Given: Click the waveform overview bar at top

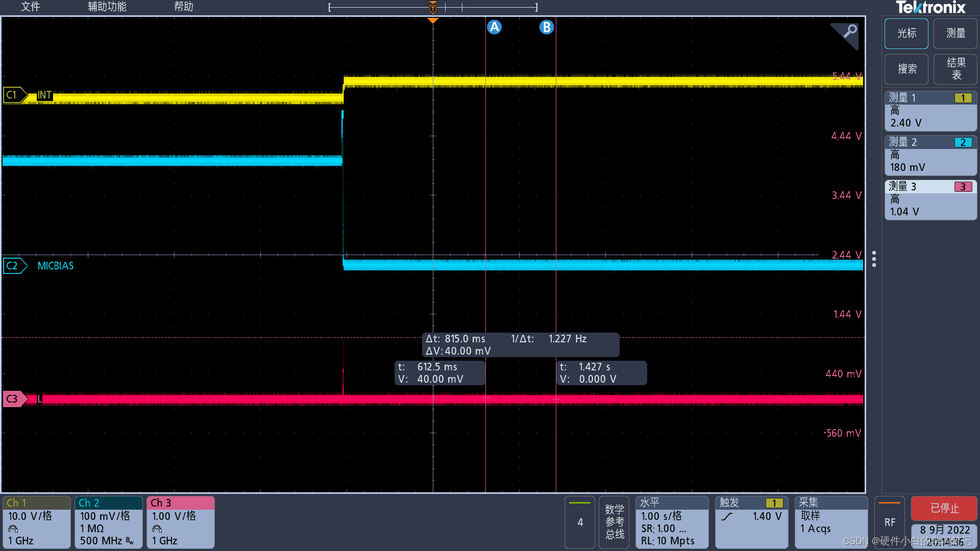Looking at the screenshot, I should click(433, 8).
